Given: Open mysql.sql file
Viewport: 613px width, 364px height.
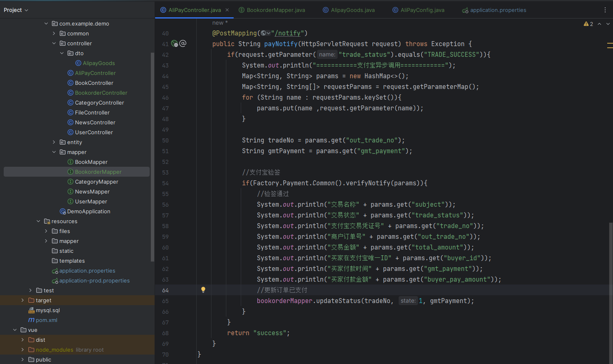Looking at the screenshot, I should 44,310.
